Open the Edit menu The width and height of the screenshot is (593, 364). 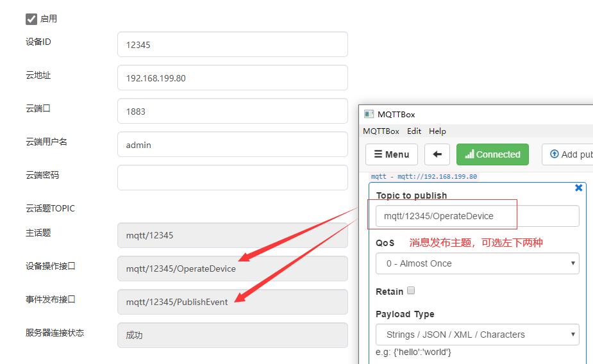pyautogui.click(x=414, y=131)
